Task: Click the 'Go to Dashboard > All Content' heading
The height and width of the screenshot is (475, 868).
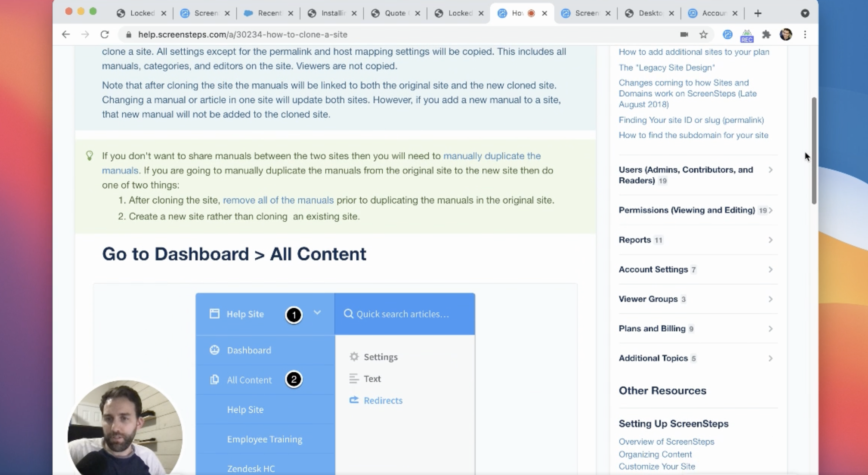Action: (234, 254)
